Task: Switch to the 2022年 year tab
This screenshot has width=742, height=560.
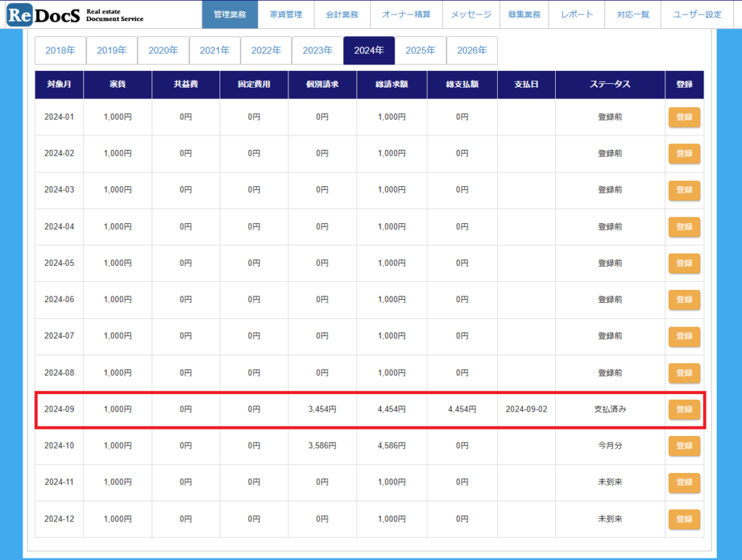Action: 266,50
